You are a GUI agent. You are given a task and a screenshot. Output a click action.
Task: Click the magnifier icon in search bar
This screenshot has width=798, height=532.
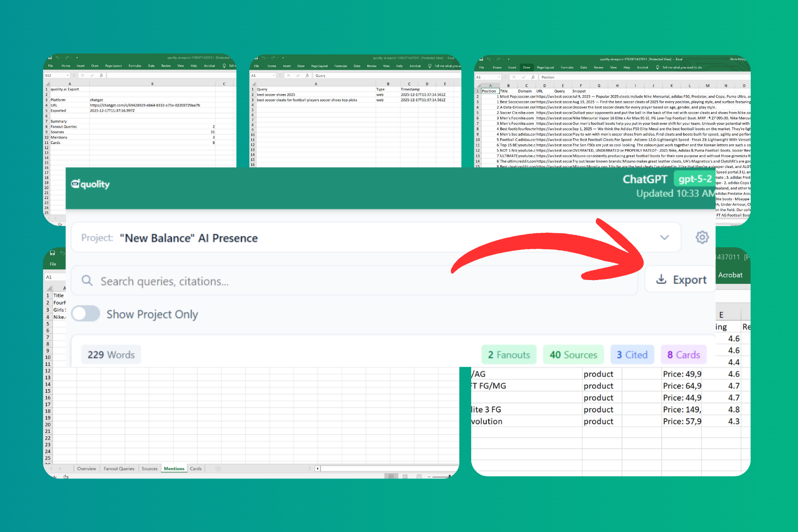tap(87, 281)
